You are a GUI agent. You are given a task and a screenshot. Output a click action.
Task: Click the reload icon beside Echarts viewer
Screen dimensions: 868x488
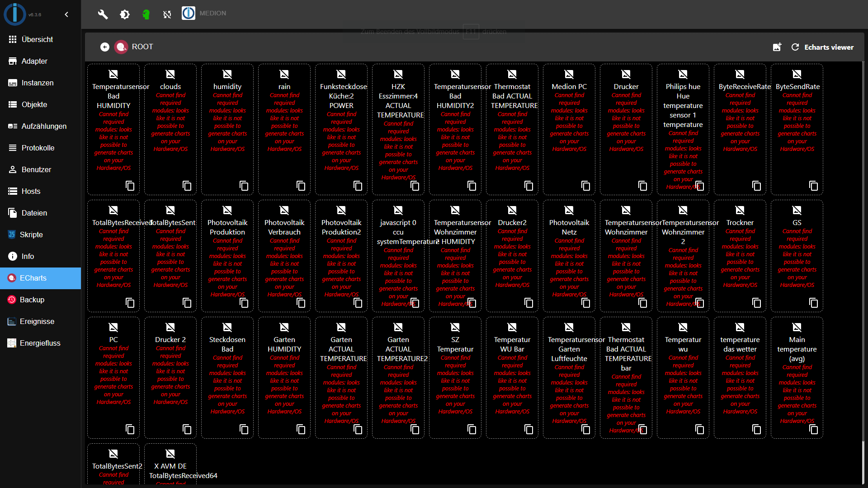(795, 47)
